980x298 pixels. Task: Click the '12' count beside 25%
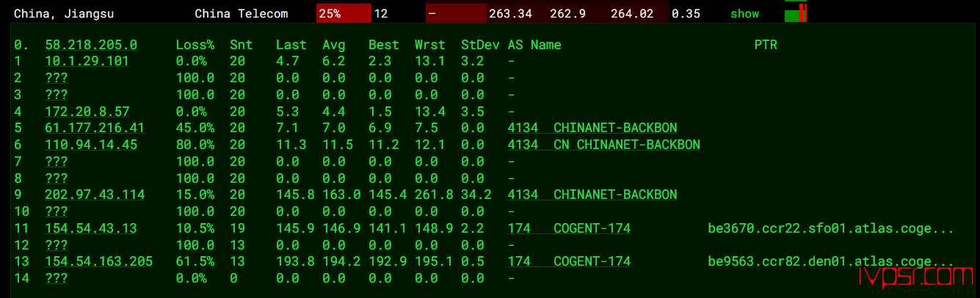381,14
